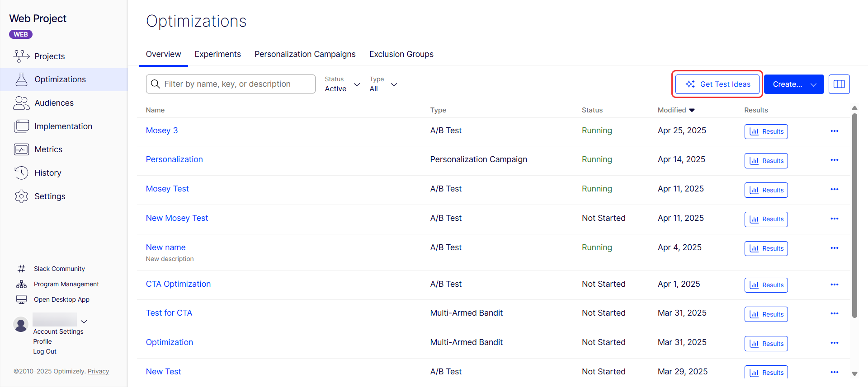
Task: Open more options for New Mosey Test
Action: tap(835, 219)
